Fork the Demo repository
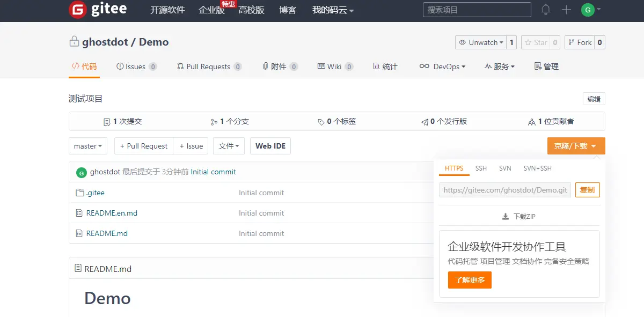Viewport: 644px width, 317px height. (579, 42)
